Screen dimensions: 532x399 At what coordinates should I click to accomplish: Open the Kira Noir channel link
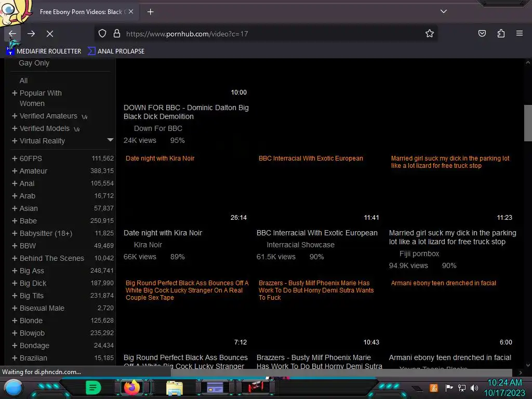pyautogui.click(x=148, y=245)
